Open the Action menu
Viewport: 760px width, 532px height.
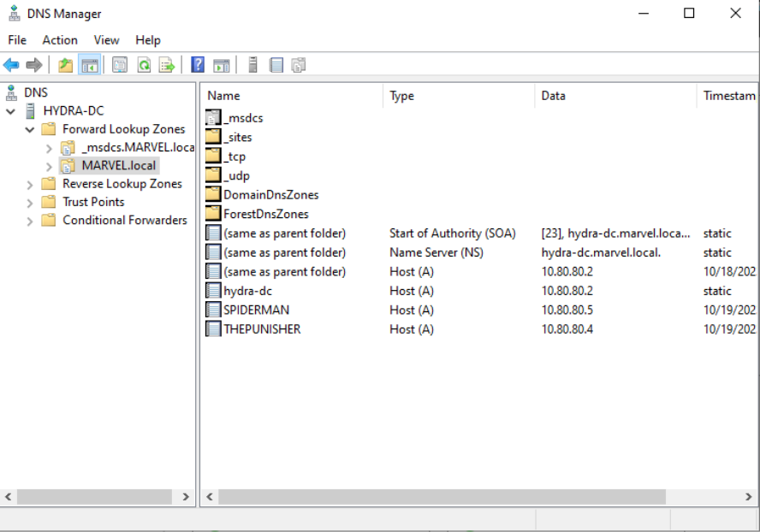tap(60, 40)
